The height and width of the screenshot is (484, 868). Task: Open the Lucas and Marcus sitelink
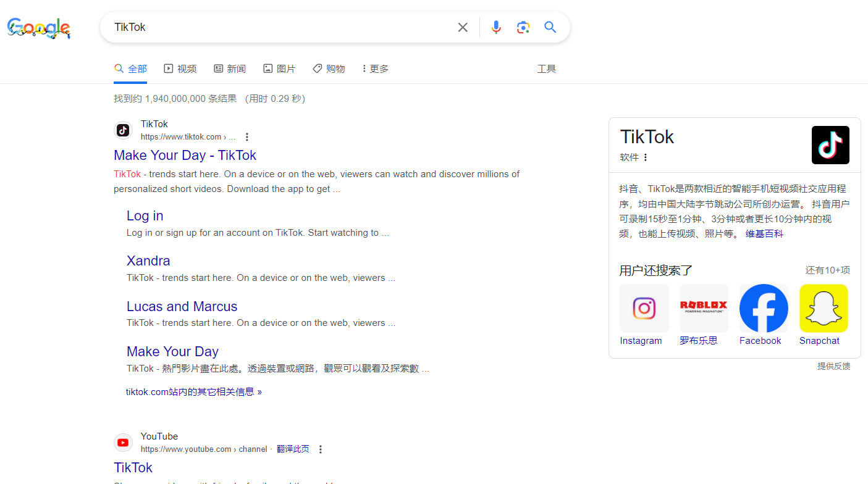(x=182, y=306)
